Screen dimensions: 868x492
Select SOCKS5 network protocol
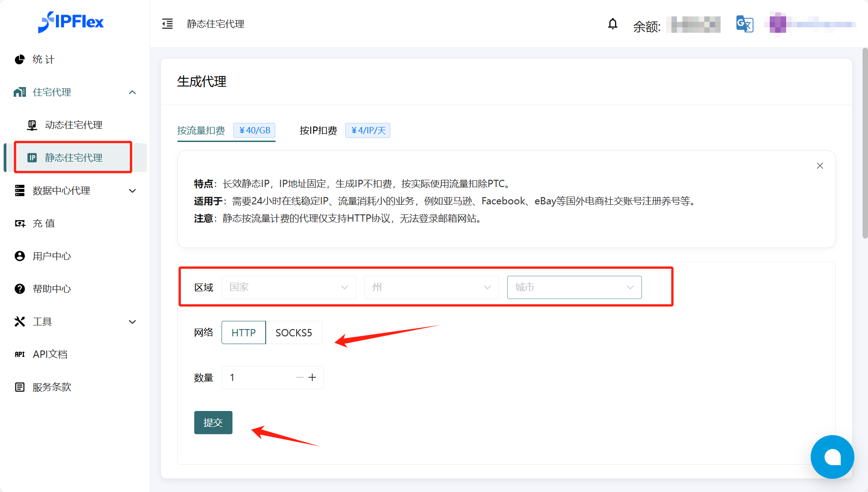click(294, 333)
